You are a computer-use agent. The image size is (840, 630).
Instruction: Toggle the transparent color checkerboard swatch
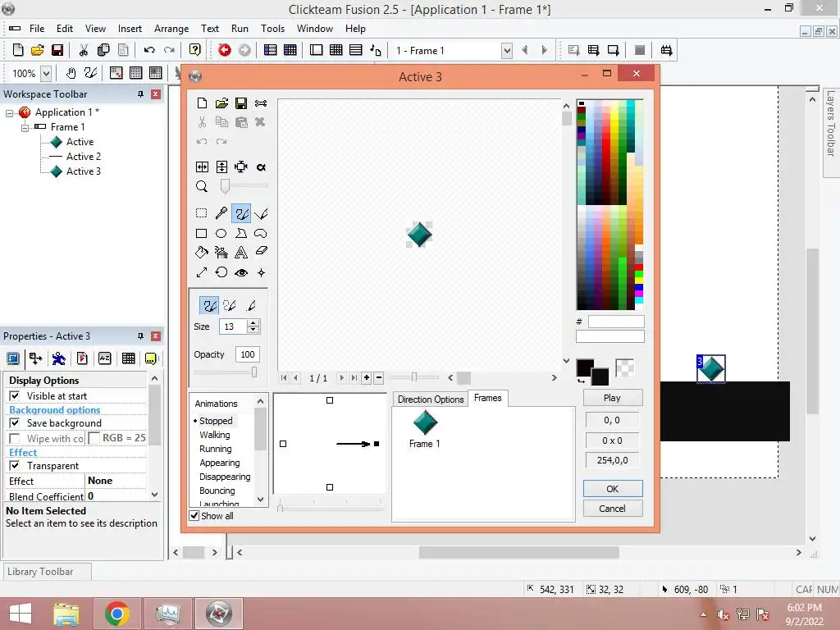[624, 368]
